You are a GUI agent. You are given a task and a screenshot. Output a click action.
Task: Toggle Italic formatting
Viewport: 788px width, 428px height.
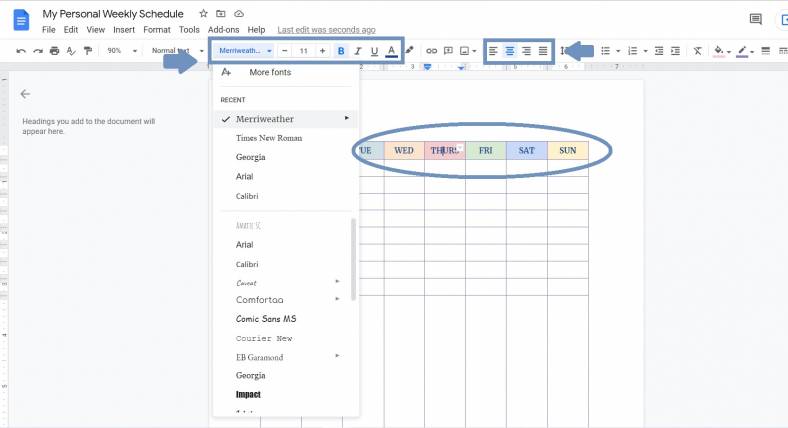[x=358, y=51]
